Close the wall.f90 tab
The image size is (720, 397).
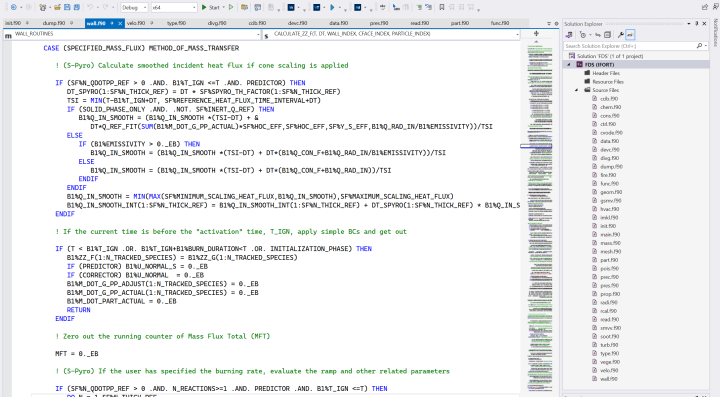[120, 23]
